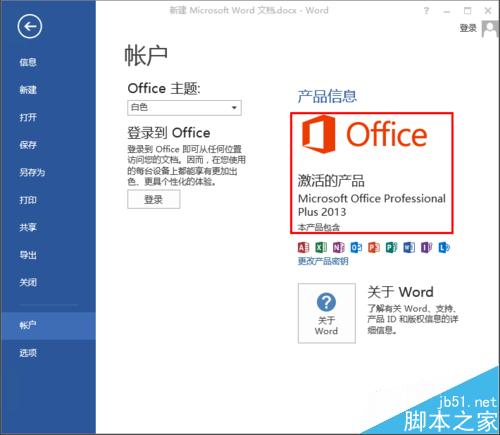Click the Access app icon

click(x=303, y=247)
